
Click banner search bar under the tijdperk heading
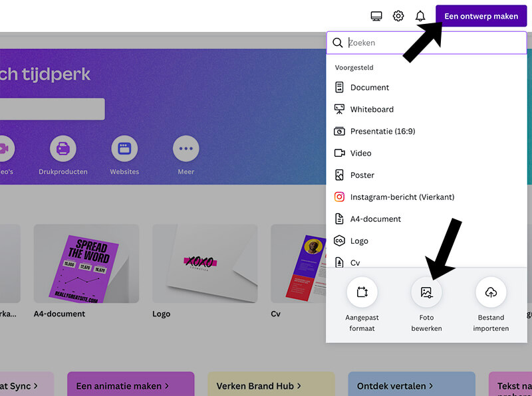53,109
